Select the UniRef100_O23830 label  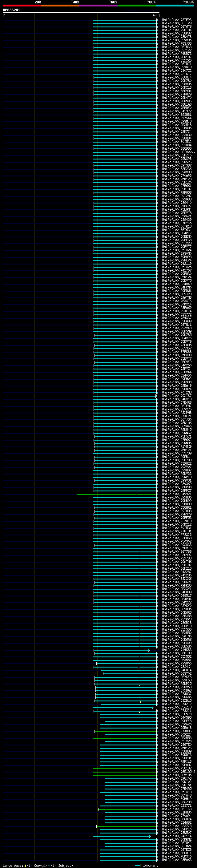point(176,135)
